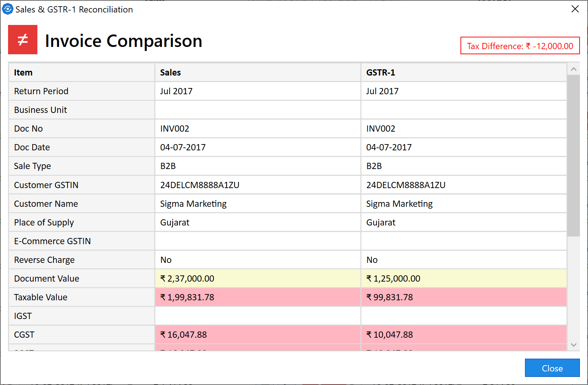Click the Sales Customer GSTIN value

(200, 185)
